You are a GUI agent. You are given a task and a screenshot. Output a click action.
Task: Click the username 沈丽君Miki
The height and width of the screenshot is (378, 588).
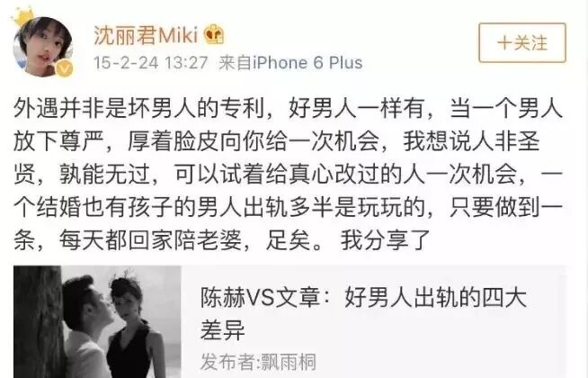coord(146,36)
